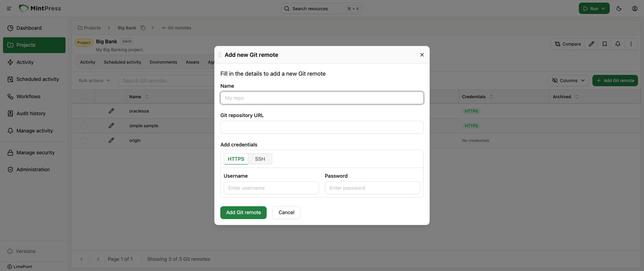Edit the oraclesoa remote pencil icon
644x271 pixels.
[111, 111]
